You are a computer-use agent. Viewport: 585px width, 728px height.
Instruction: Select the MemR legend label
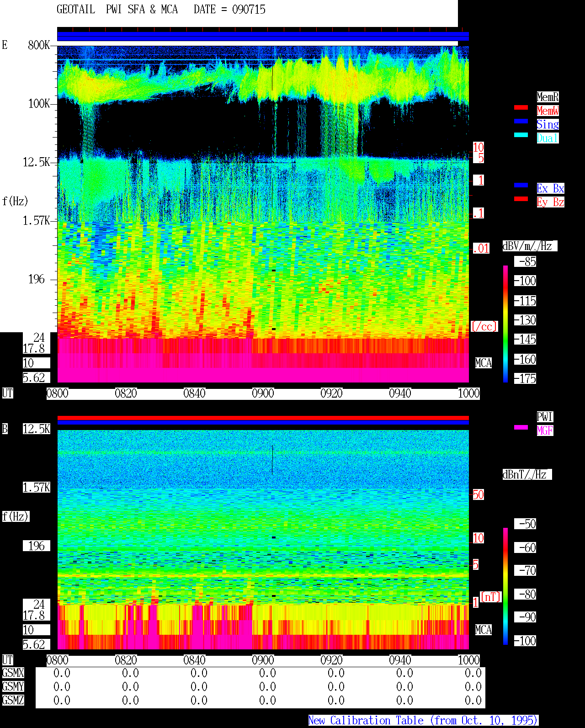coord(548,97)
